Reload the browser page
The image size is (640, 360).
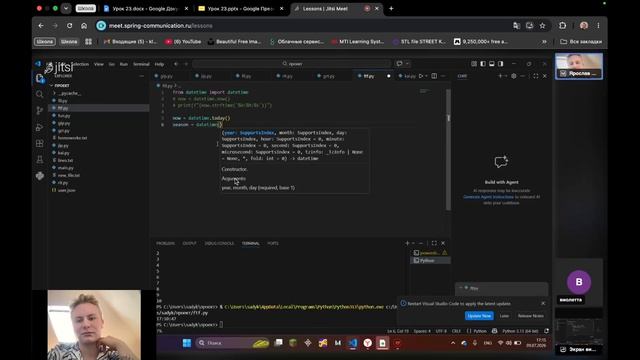tap(69, 26)
